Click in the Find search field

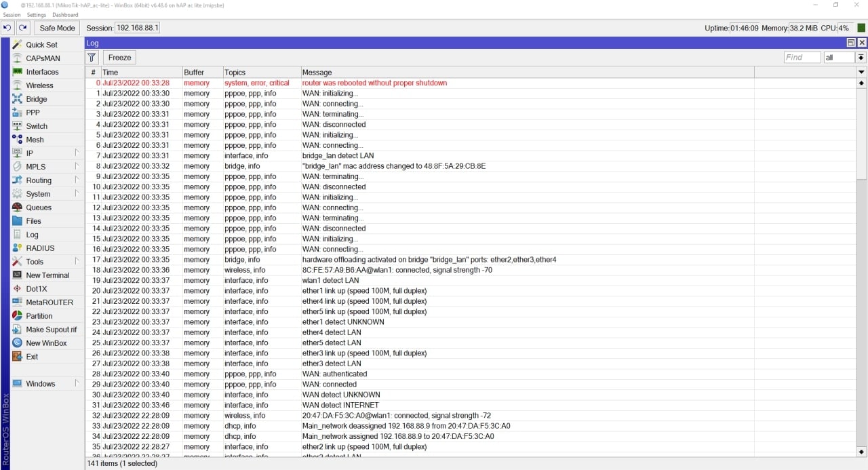tap(802, 58)
